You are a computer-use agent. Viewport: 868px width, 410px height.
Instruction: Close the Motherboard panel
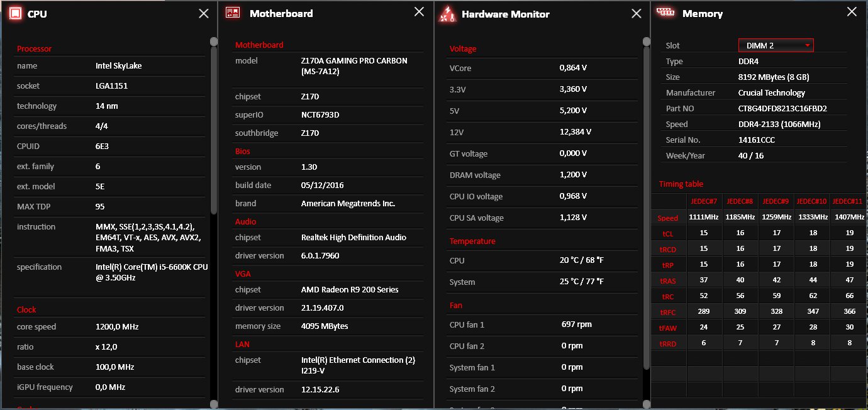[419, 11]
